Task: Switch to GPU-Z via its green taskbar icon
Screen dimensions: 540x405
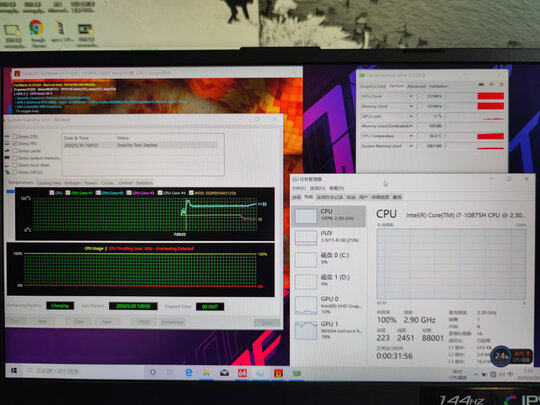Action: pos(297,373)
